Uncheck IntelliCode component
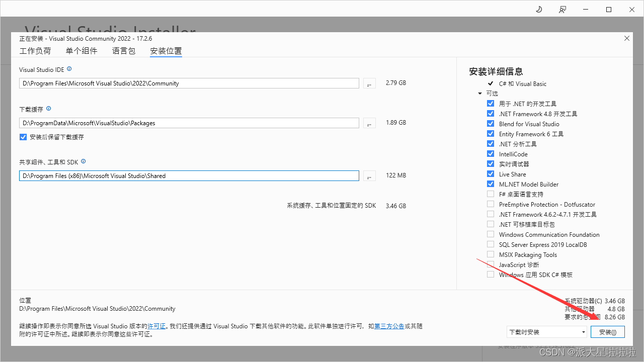 (x=491, y=154)
